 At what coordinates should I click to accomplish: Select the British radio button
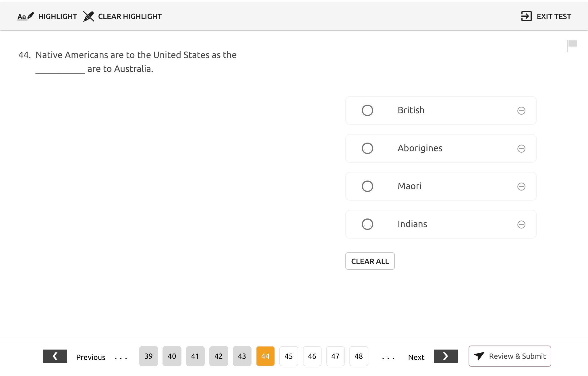367,110
